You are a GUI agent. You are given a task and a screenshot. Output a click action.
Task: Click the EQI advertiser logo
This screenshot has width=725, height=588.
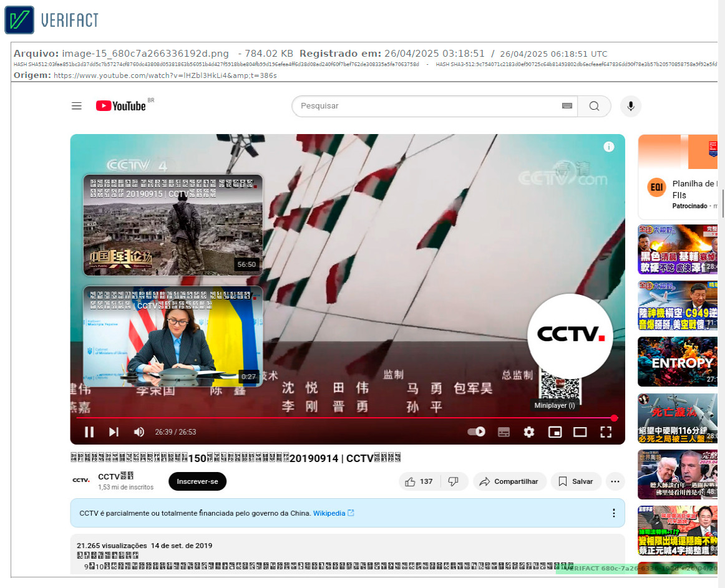pos(656,187)
